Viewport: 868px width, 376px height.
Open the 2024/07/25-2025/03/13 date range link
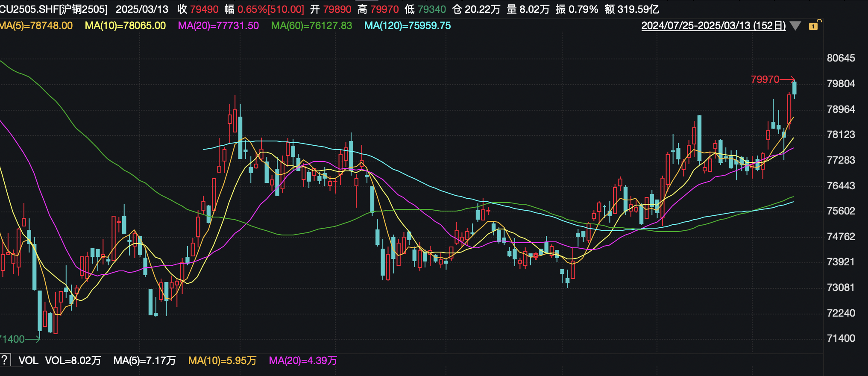coord(713,26)
